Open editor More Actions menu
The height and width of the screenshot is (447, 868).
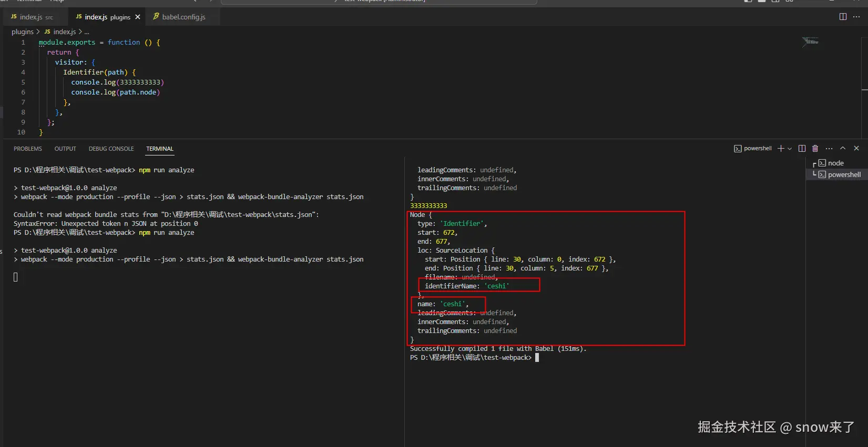pos(856,17)
